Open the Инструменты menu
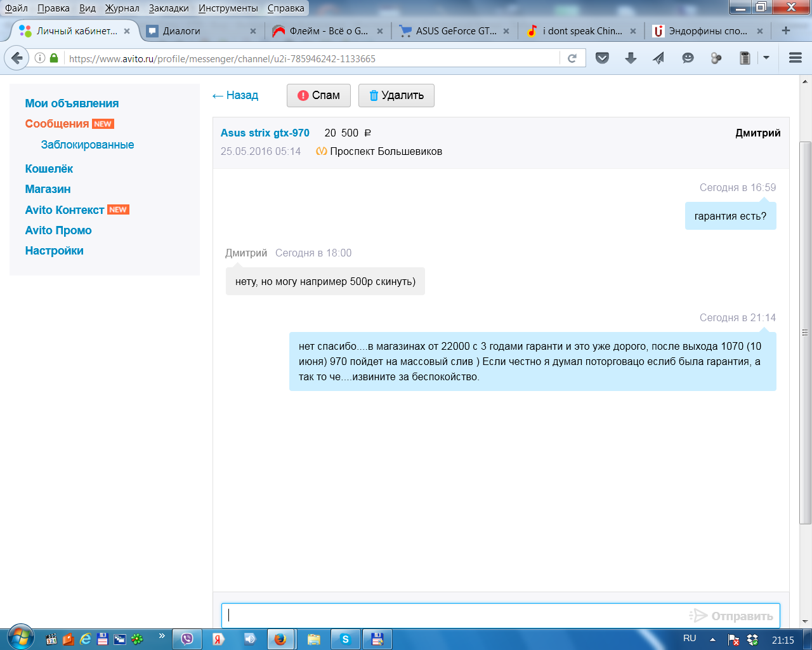The width and height of the screenshot is (812, 650). 228,8
